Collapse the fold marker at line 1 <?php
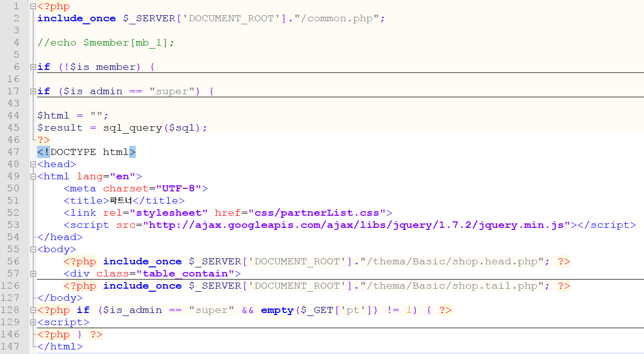The image size is (644, 354). pyautogui.click(x=33, y=7)
